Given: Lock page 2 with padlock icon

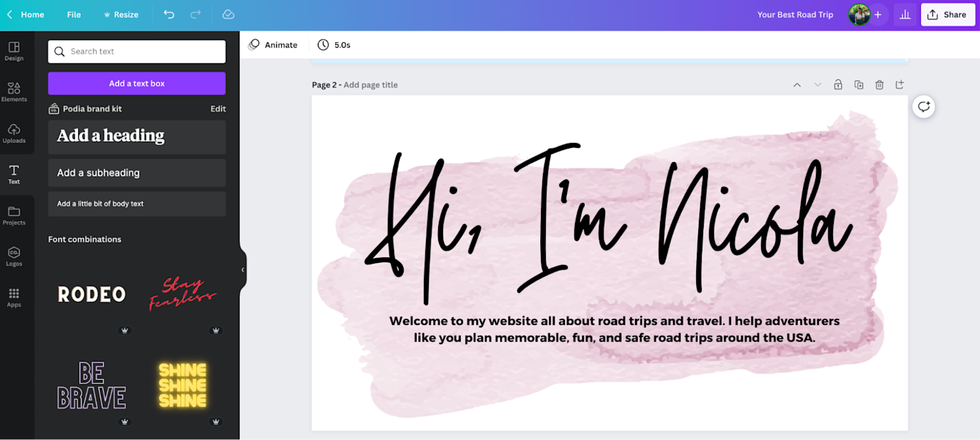Looking at the screenshot, I should [x=838, y=85].
